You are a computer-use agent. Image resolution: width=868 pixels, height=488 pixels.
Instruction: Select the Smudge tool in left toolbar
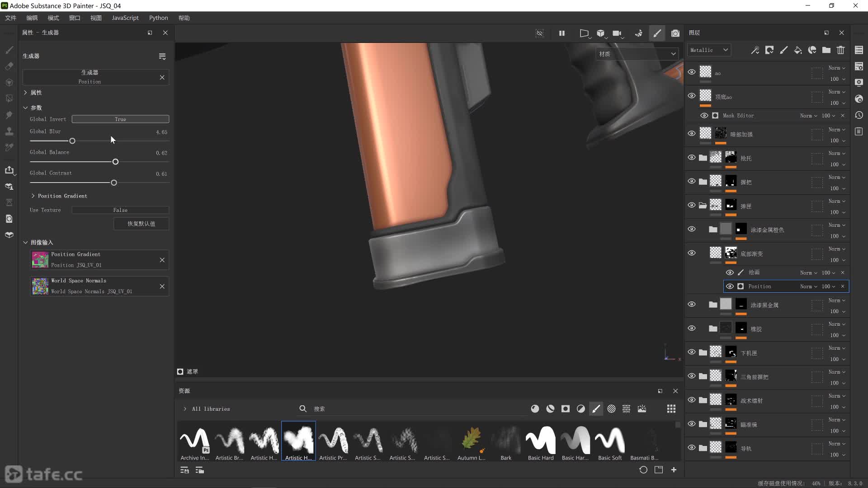click(9, 115)
